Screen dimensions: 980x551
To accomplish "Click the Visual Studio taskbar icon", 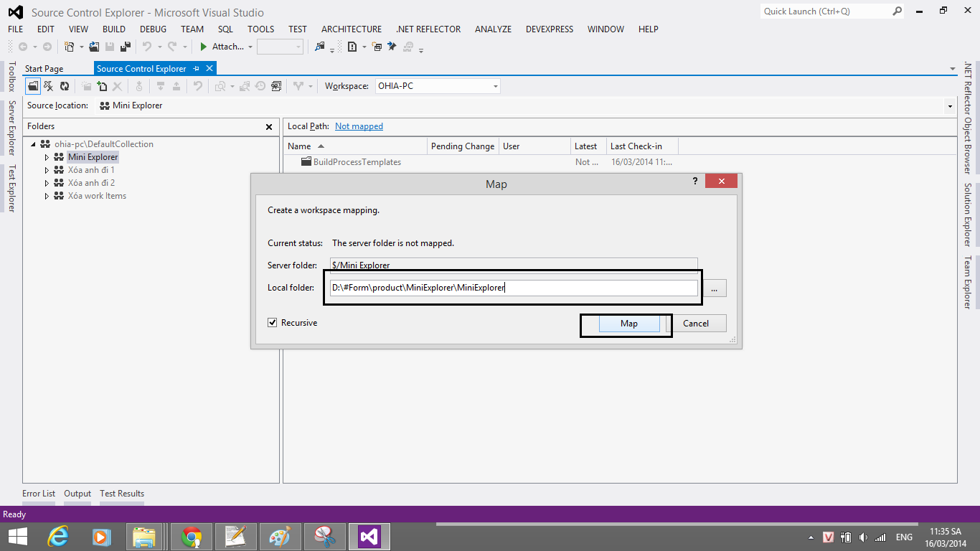I will click(x=369, y=537).
